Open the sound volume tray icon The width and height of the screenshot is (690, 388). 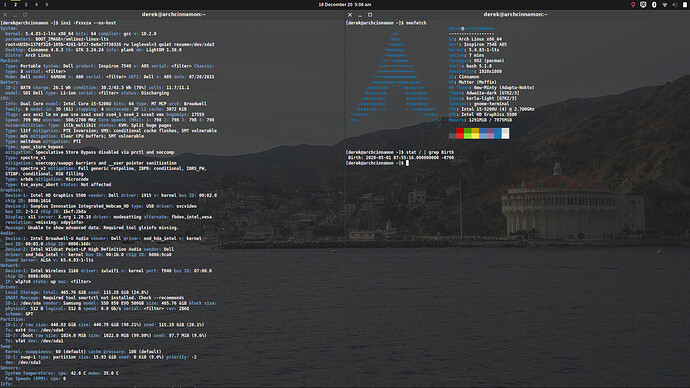[x=675, y=4]
